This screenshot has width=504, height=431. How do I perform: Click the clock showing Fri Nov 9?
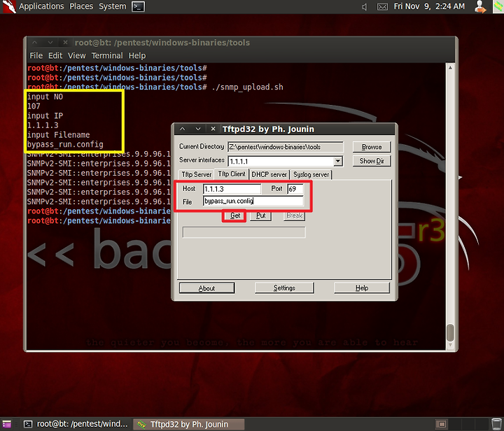[429, 6]
